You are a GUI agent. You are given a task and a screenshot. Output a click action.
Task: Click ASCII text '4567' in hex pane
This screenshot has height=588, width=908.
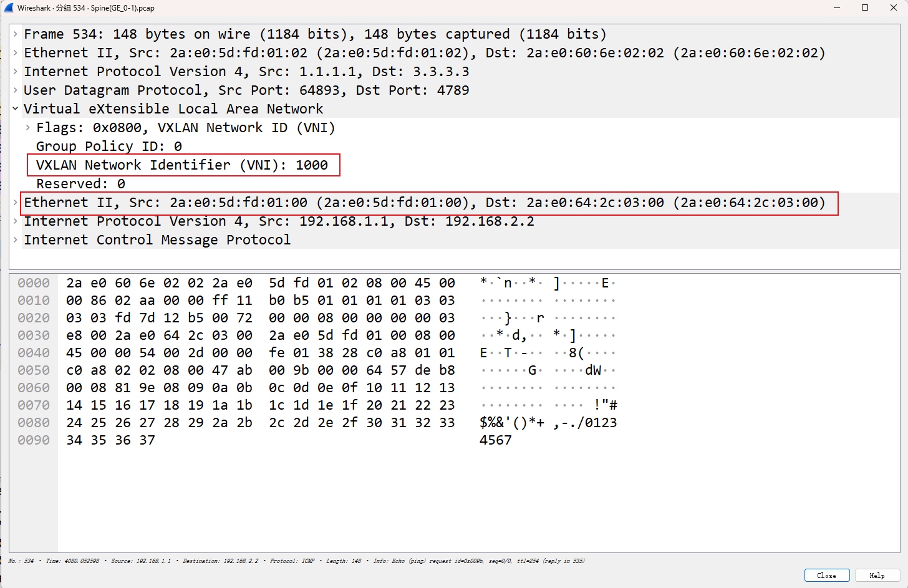pos(496,440)
